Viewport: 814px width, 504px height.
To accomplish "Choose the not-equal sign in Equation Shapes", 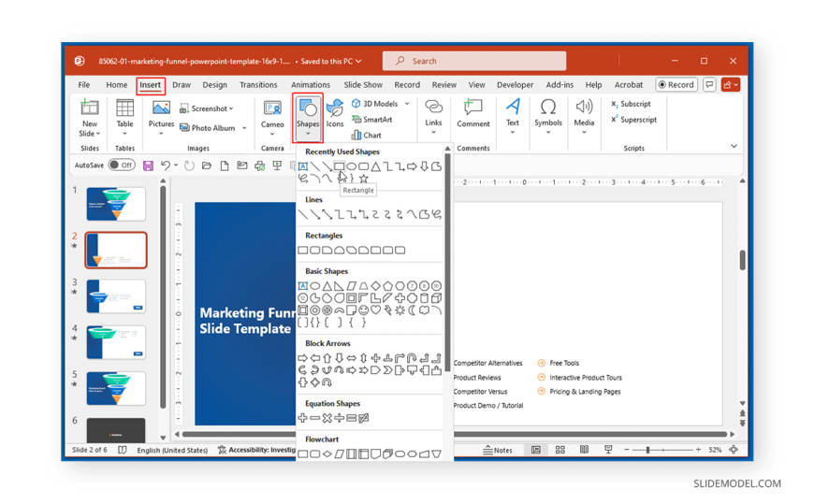I will click(x=363, y=418).
